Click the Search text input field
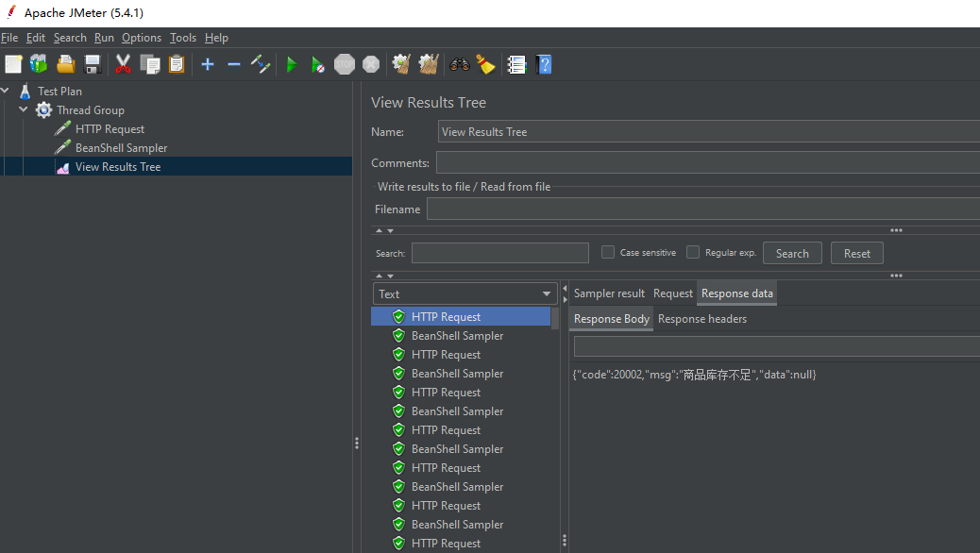The height and width of the screenshot is (553, 980). click(500, 253)
